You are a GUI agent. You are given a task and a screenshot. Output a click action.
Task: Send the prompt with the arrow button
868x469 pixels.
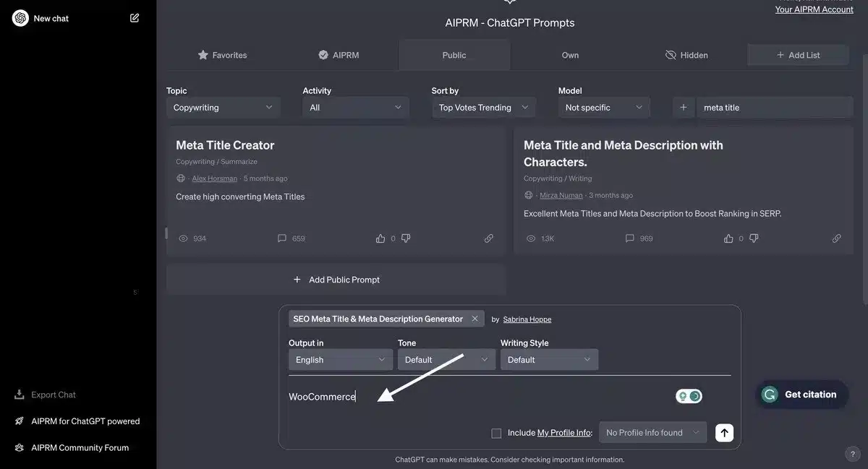[x=724, y=432]
